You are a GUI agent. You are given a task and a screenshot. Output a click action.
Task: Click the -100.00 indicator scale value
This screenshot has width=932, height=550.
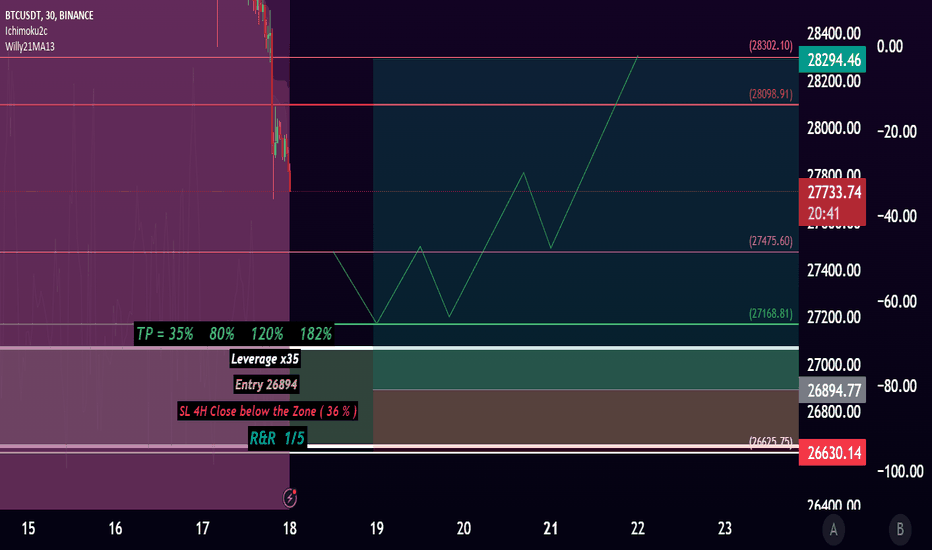point(900,472)
